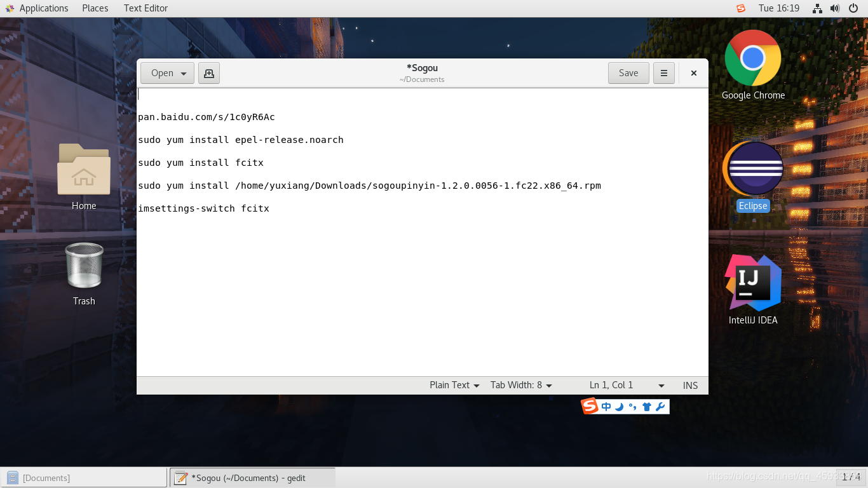
Task: Switch to the [Documents] taskbar window
Action: pos(84,478)
